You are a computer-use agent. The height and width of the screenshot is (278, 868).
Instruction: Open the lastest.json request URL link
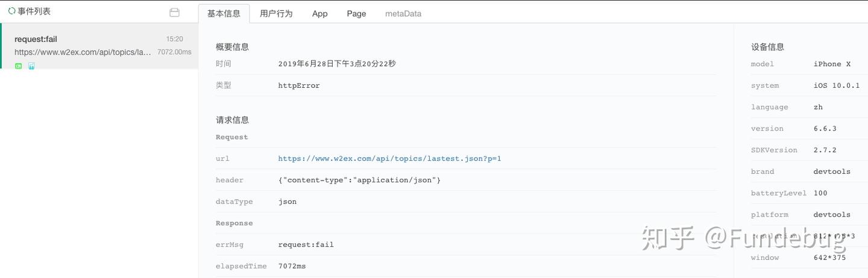(x=389, y=159)
